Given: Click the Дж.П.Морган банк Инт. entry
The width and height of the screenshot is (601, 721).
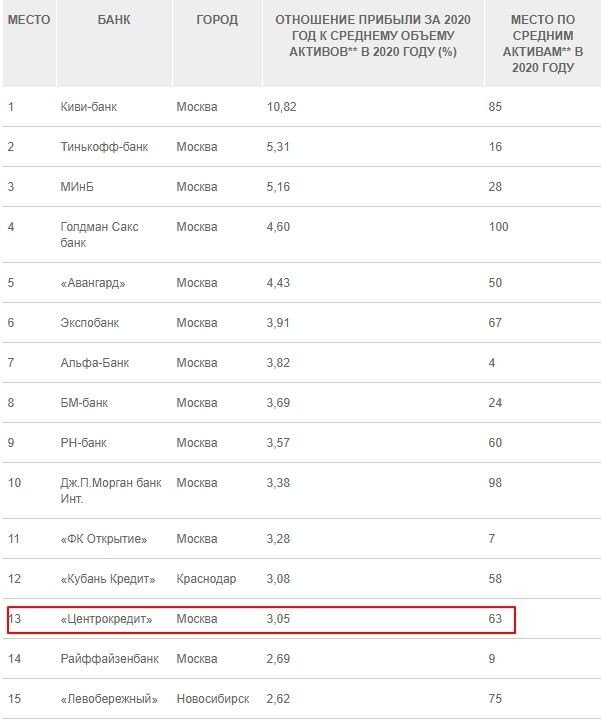Looking at the screenshot, I should click(110, 490).
